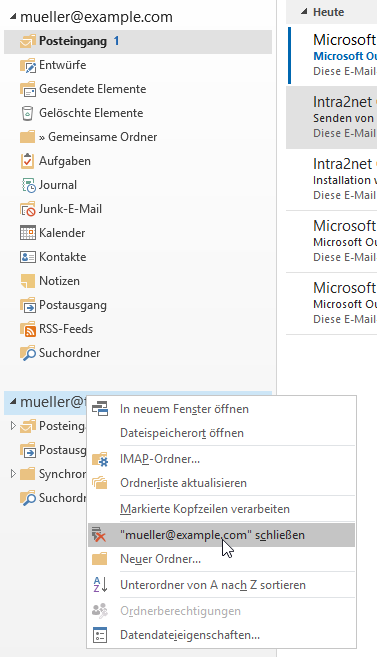Image resolution: width=377 pixels, height=657 pixels.
Task: Expand the Synchron folder arrow
Action: [x=13, y=473]
